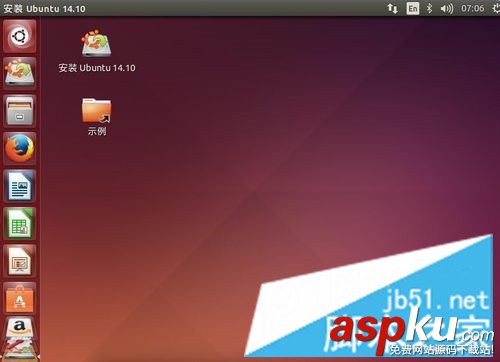
Task: Open the sound volume indicator
Action: (x=447, y=8)
